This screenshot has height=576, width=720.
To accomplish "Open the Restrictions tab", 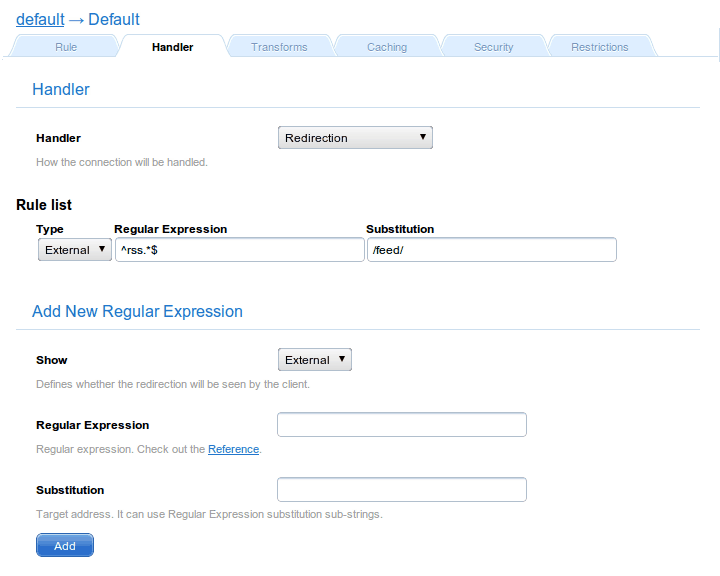I will [x=599, y=47].
